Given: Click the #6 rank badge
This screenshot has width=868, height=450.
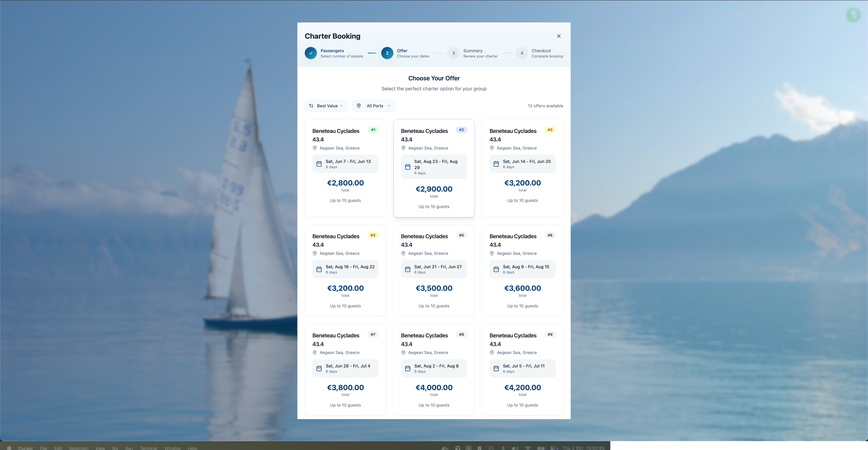Looking at the screenshot, I should click(x=550, y=235).
